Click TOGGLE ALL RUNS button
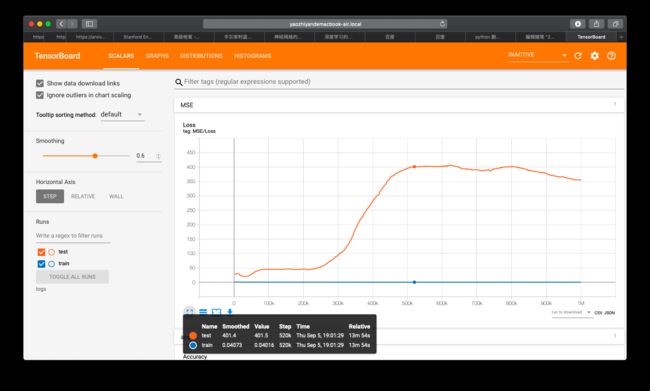Image resolution: width=650 pixels, height=391 pixels. coord(72,277)
